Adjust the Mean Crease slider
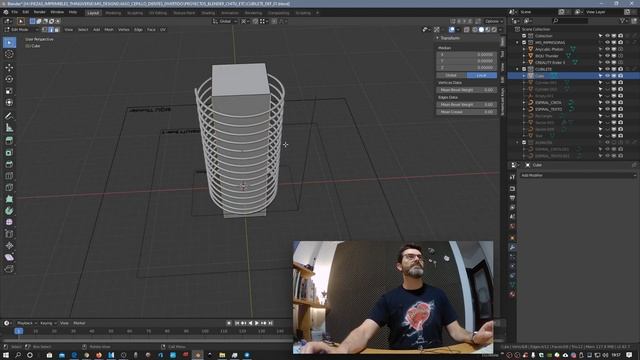 click(x=467, y=112)
